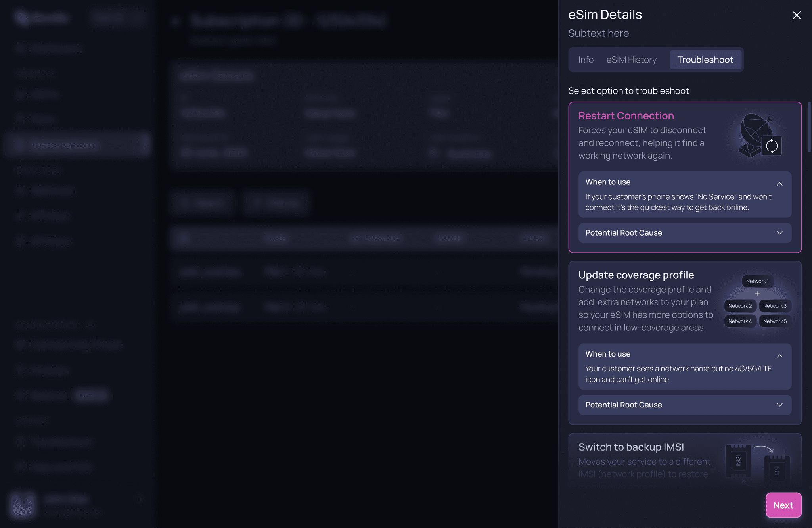Click the Network 2 chip
Image resolution: width=812 pixels, height=528 pixels.
tap(740, 306)
